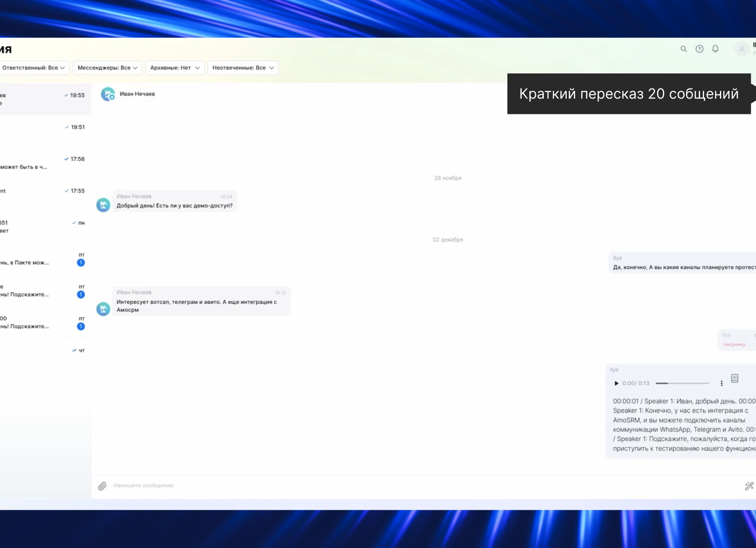The image size is (756, 548).
Task: Open the conversation from 17:55
Action: (x=45, y=195)
